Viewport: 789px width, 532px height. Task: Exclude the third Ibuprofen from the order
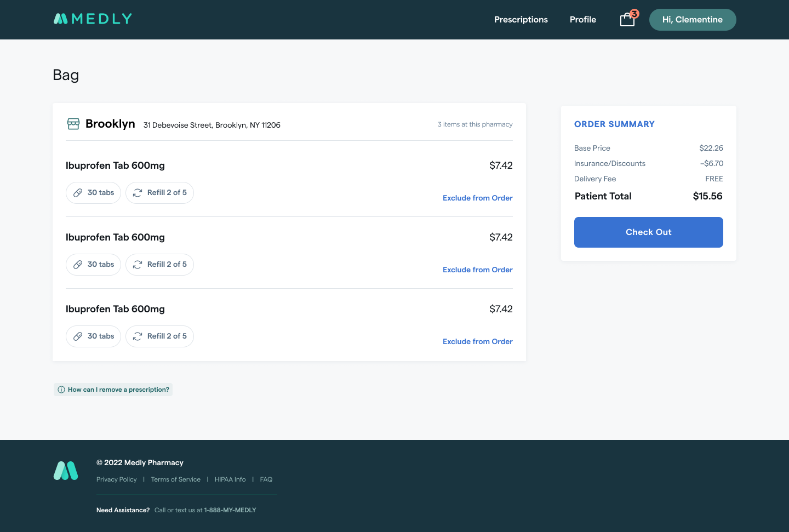(x=477, y=341)
